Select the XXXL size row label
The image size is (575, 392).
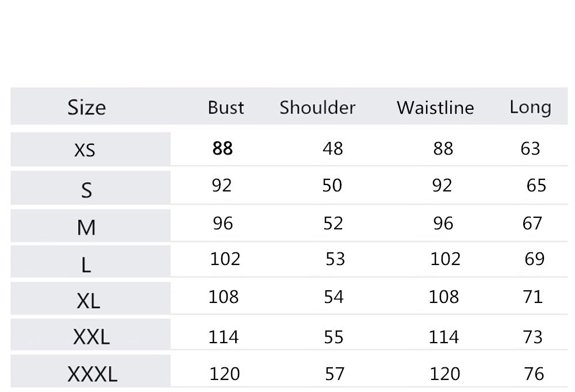pos(92,375)
